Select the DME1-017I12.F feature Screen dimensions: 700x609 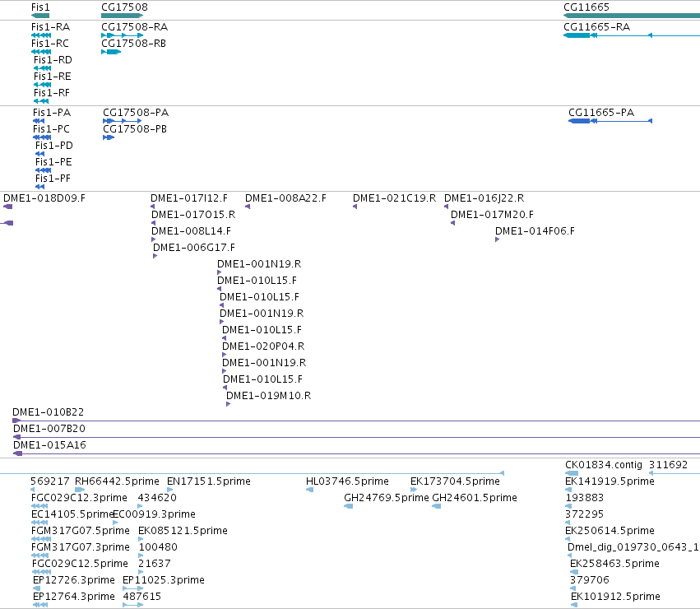point(189,198)
